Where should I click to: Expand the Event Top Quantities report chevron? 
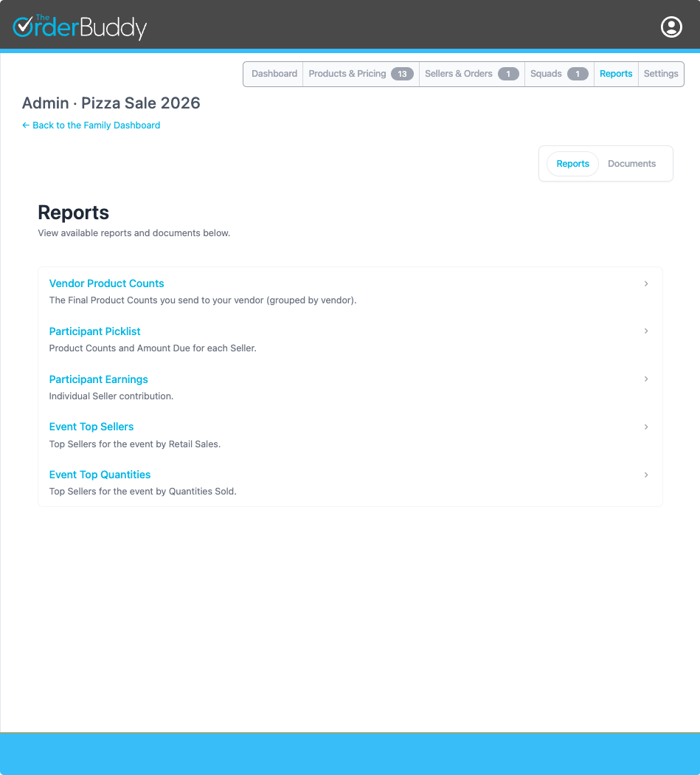pos(646,475)
